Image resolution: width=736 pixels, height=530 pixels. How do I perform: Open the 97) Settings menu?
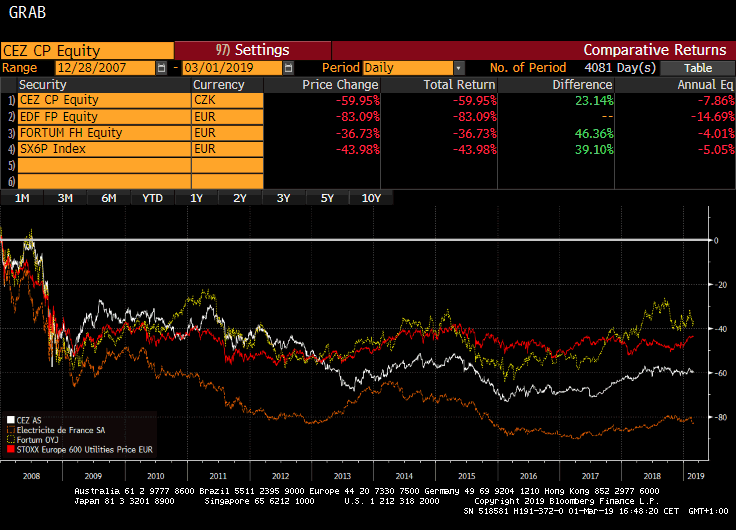click(x=253, y=50)
